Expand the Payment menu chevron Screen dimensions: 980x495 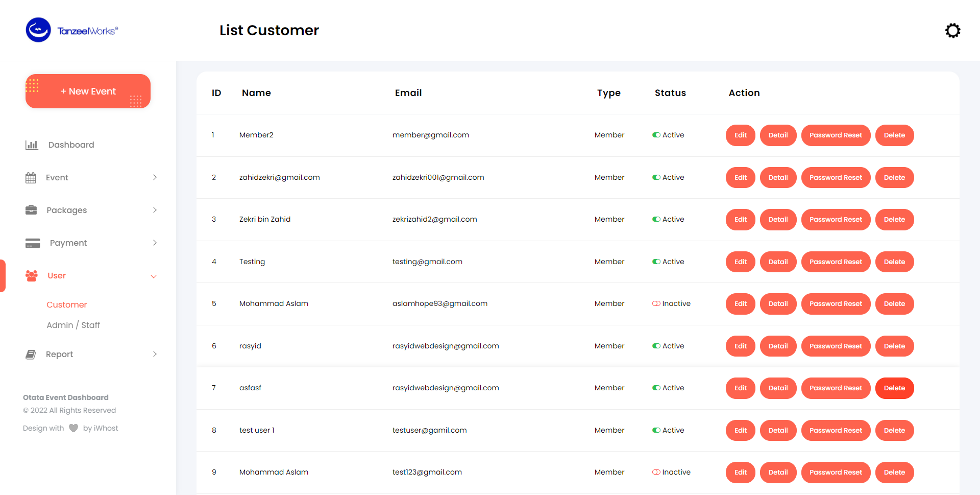(x=155, y=243)
